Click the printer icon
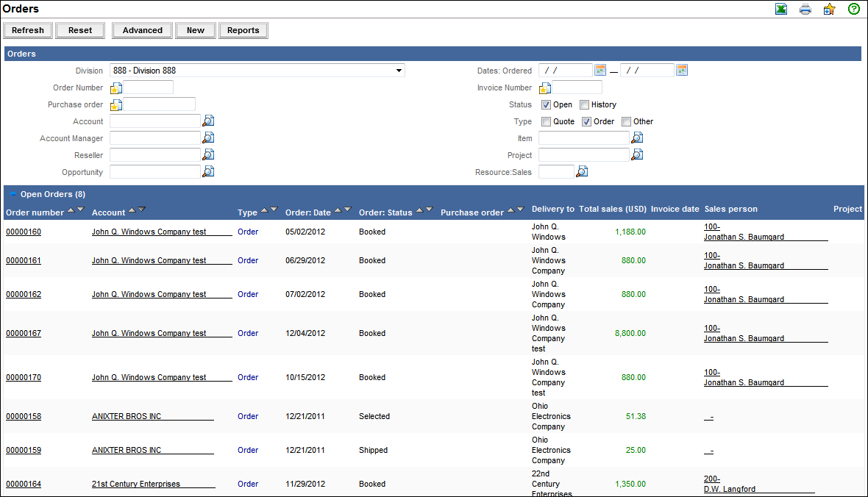 click(x=805, y=10)
